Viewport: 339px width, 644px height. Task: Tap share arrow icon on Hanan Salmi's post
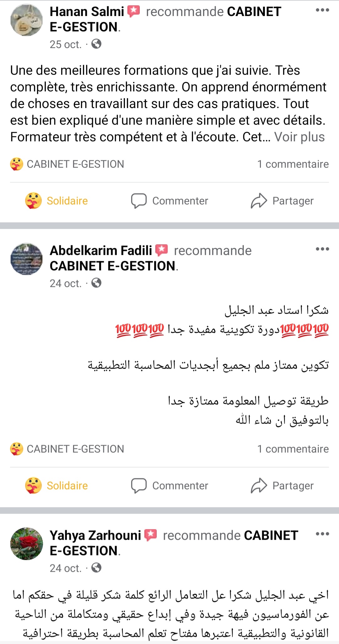tap(259, 201)
